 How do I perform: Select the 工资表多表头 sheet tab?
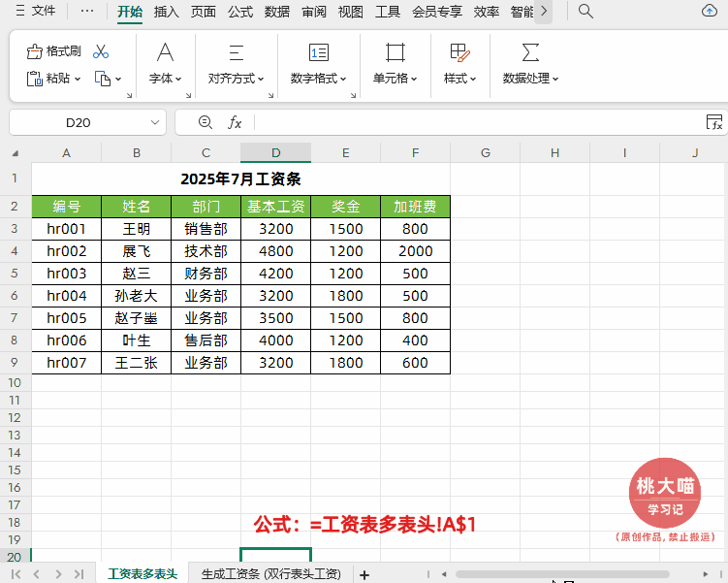pyautogui.click(x=142, y=574)
